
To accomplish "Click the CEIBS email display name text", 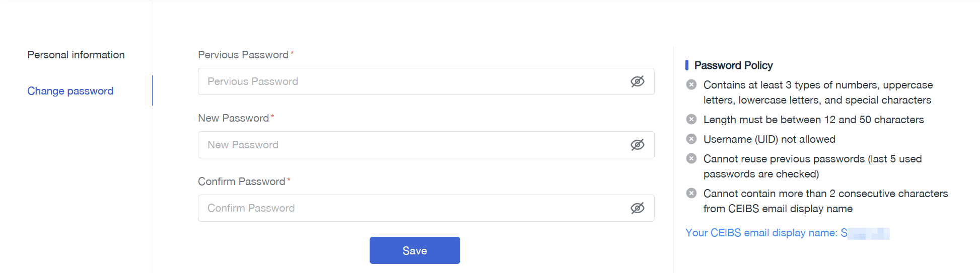I will [787, 233].
